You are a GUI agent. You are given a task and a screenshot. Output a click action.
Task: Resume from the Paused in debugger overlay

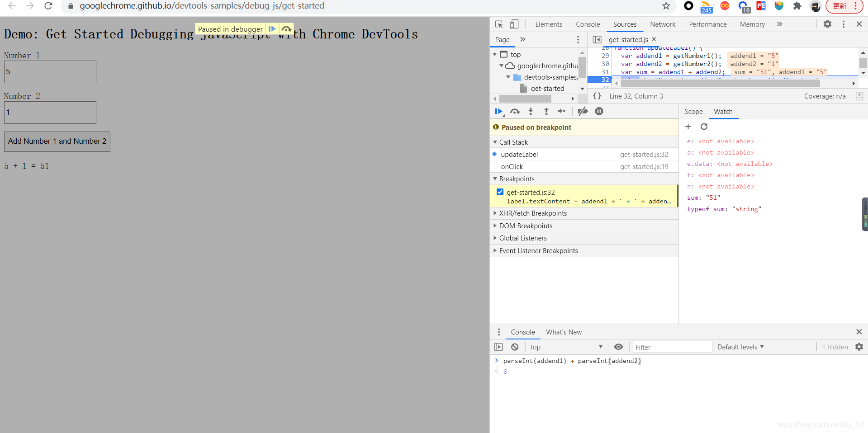272,29
